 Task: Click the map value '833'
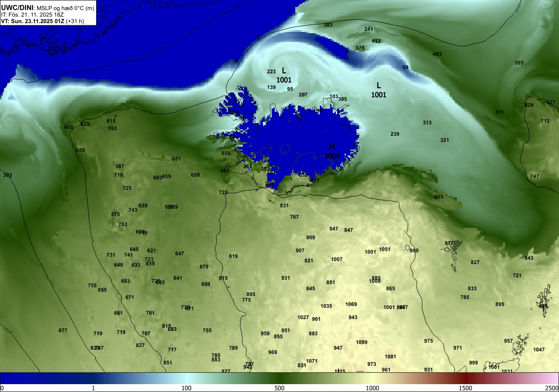472,289
